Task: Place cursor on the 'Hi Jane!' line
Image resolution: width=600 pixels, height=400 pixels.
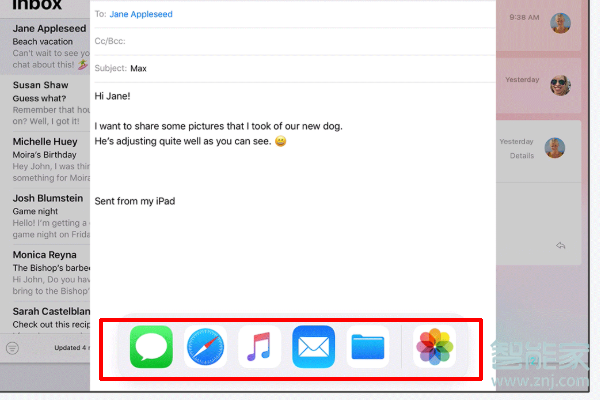Action: [112, 96]
